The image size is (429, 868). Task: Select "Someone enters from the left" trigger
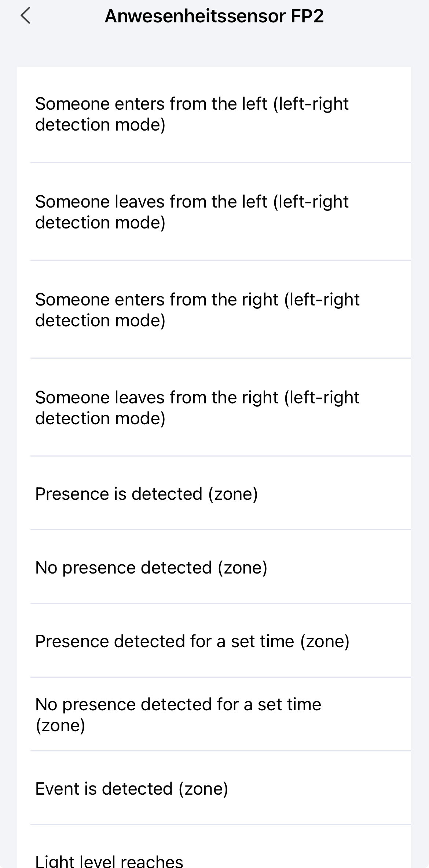[x=214, y=114]
